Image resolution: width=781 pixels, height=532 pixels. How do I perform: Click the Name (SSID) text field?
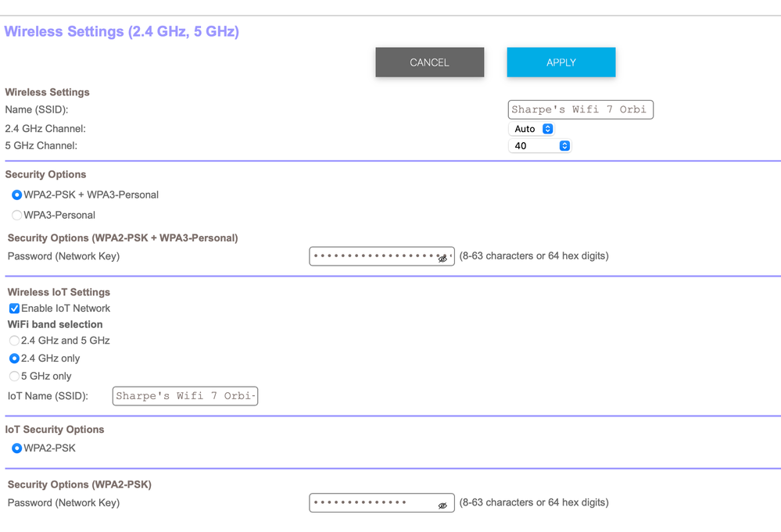click(x=580, y=109)
